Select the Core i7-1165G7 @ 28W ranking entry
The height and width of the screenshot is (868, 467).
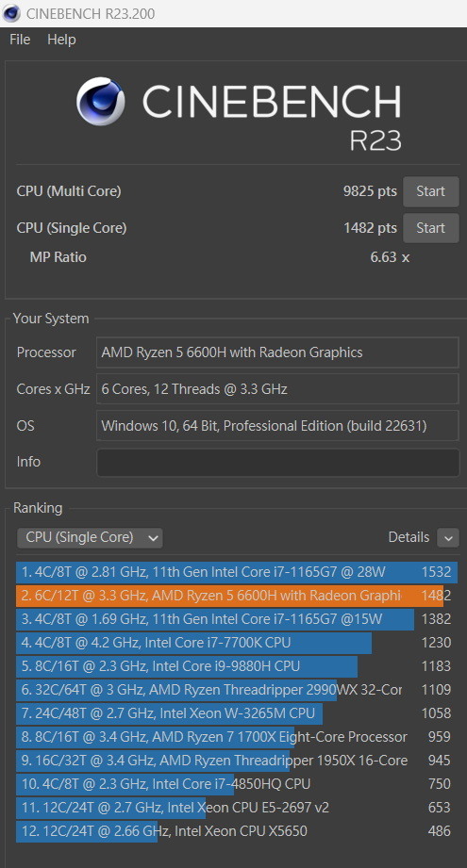pyautogui.click(x=237, y=572)
